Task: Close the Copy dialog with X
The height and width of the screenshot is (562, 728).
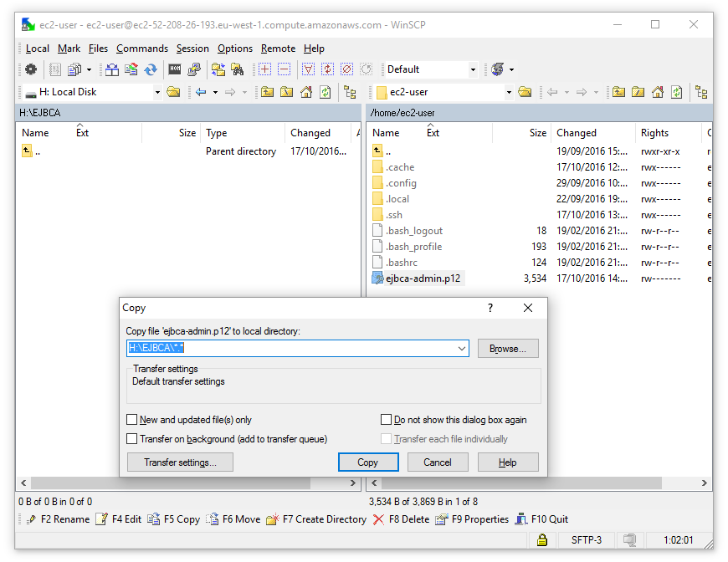Action: click(x=528, y=308)
